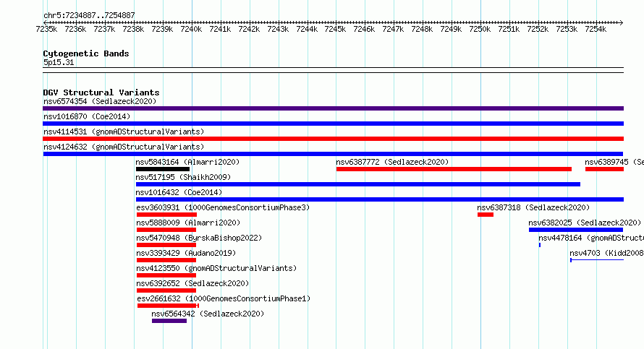The height and width of the screenshot is (349, 644).
Task: Open nsv5470948 (ByrskaBishop2022) variant label
Action: coord(199,238)
